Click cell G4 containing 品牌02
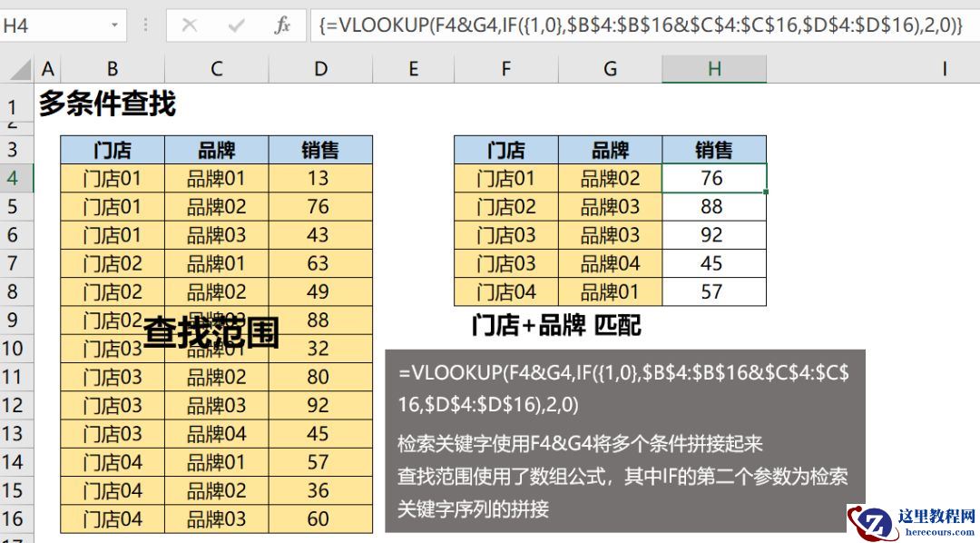Screen dimensions: 980x543 tap(610, 178)
